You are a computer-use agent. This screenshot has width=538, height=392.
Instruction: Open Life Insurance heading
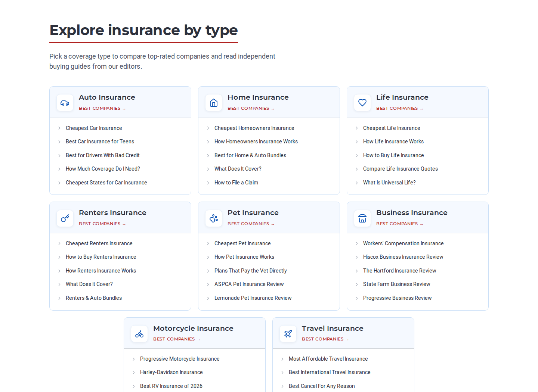tap(402, 97)
